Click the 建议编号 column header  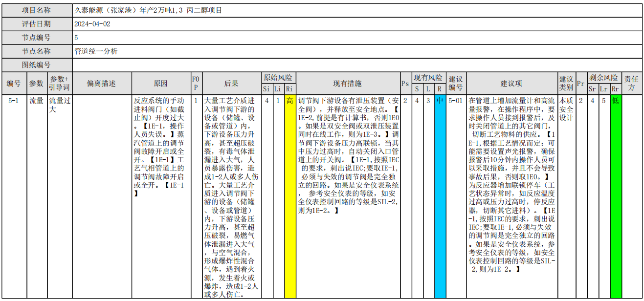tap(456, 84)
